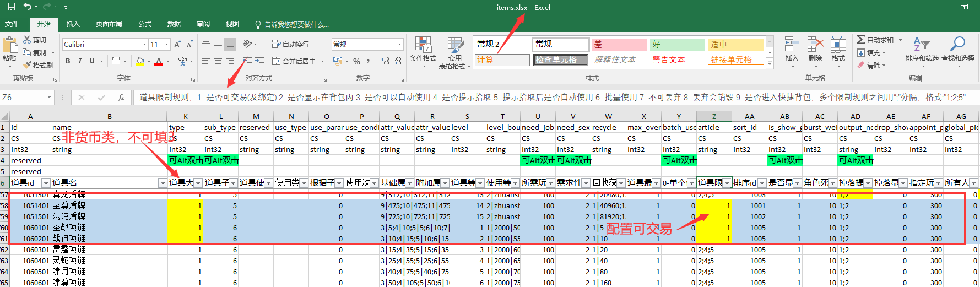
Task: Click the Cut (剪切) scissors icon
Action: click(27, 40)
